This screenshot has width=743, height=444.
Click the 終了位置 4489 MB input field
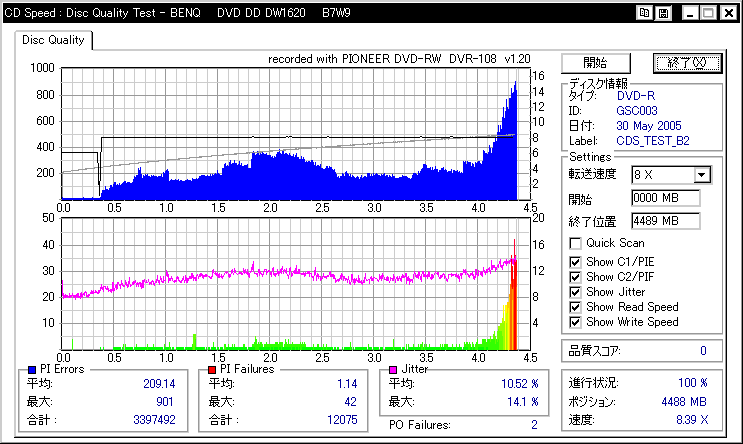[666, 221]
